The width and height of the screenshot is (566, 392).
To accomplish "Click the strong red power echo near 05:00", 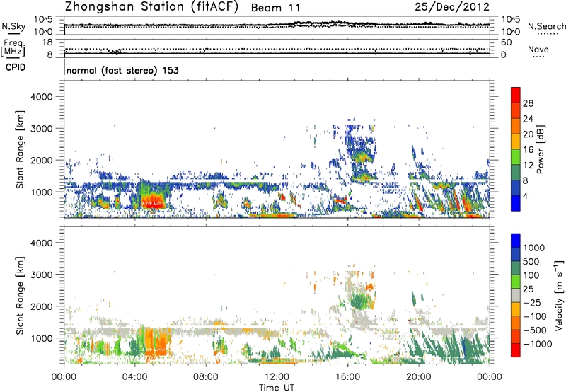I will 154,202.
